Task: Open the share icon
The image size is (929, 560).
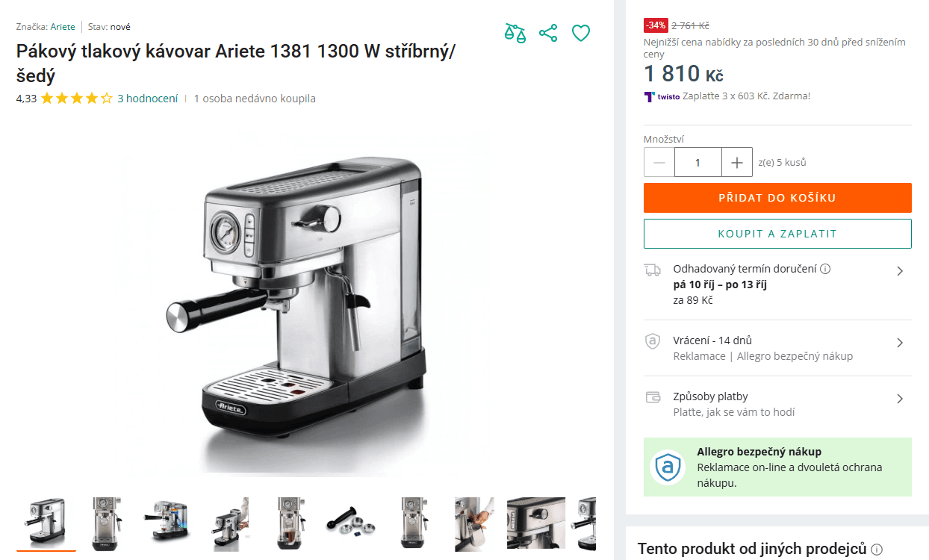Action: coord(548,33)
